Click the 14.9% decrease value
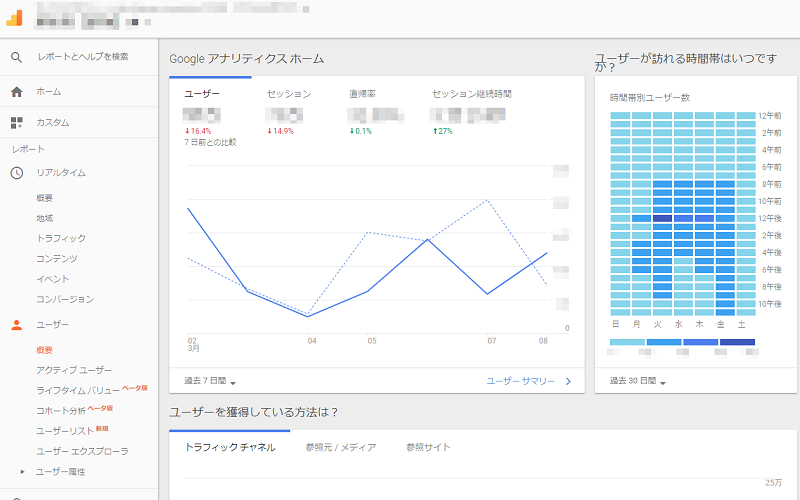The image size is (800, 500). coord(280,131)
